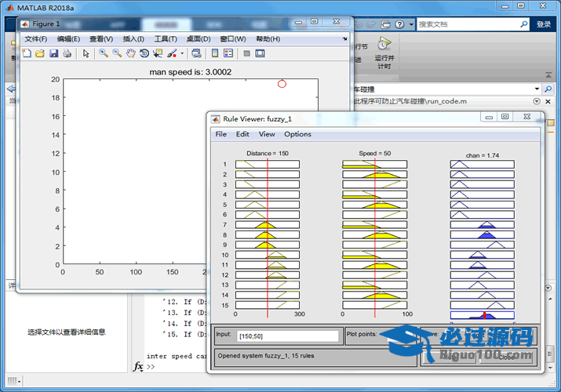Select the Pan hand tool
The image size is (561, 392).
[x=131, y=53]
